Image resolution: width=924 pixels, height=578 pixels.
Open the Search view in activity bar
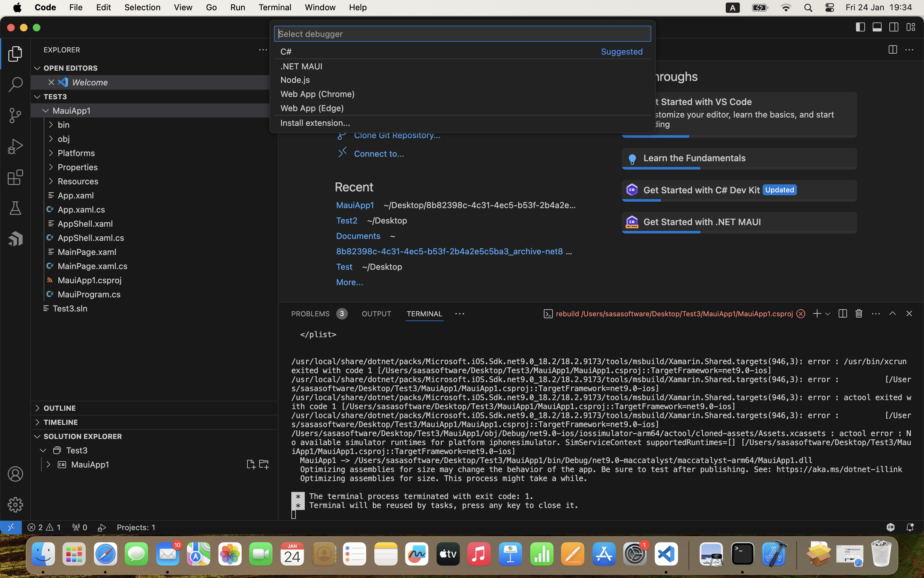pos(15,84)
